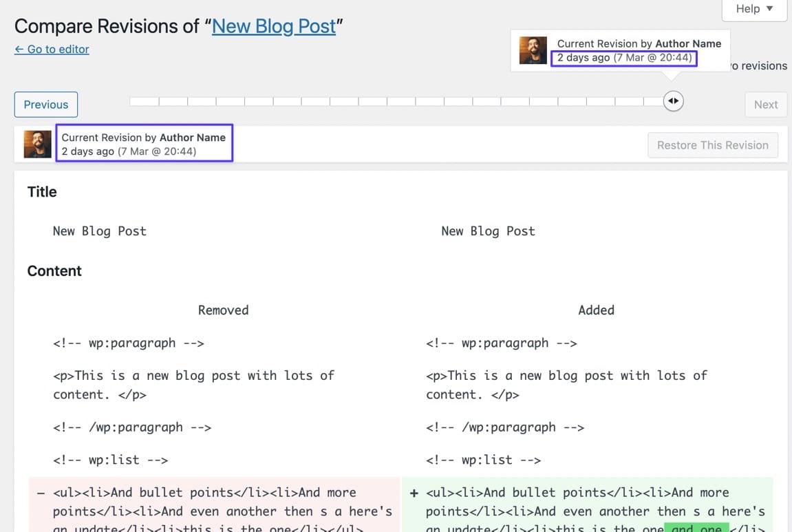Follow the "Go to editor" link
Viewport: 792px width, 532px height.
(x=52, y=50)
